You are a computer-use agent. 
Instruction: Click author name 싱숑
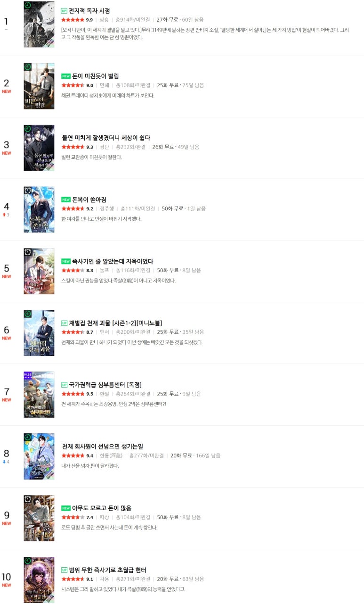click(104, 20)
